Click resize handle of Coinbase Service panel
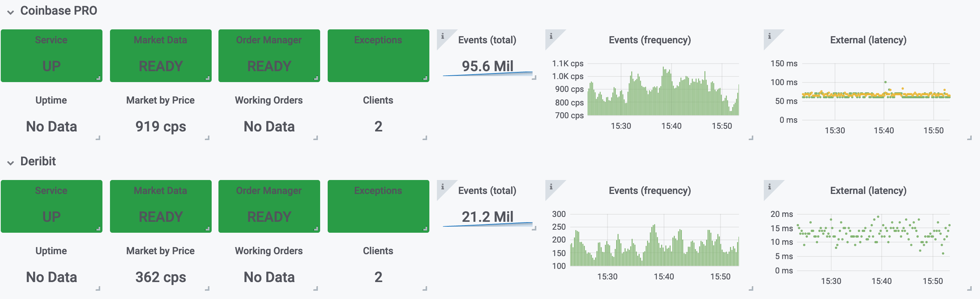Image resolution: width=980 pixels, height=299 pixels. point(98,78)
